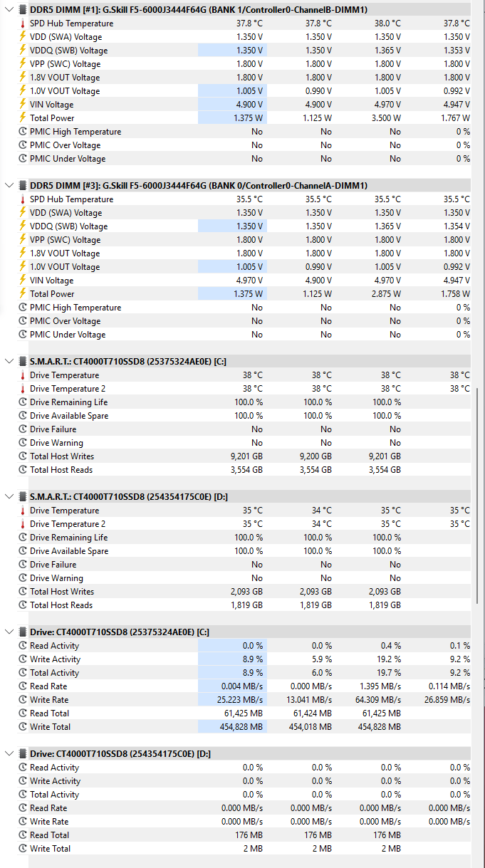Viewport: 485px width, 868px height.
Task: Click the vertical scrollbar thumb on right edge
Action: 479,496
